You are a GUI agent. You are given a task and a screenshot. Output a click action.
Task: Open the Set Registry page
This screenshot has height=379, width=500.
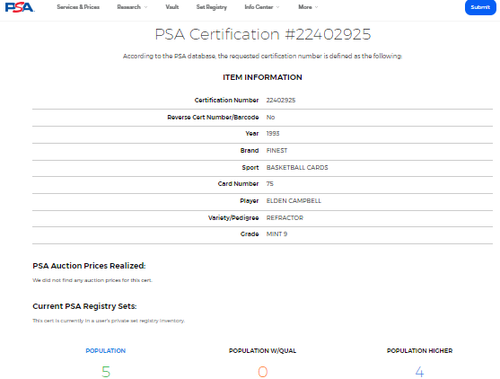(211, 7)
